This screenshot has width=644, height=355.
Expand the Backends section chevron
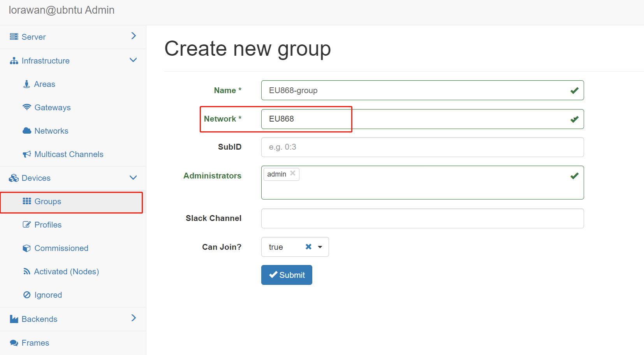[134, 318]
